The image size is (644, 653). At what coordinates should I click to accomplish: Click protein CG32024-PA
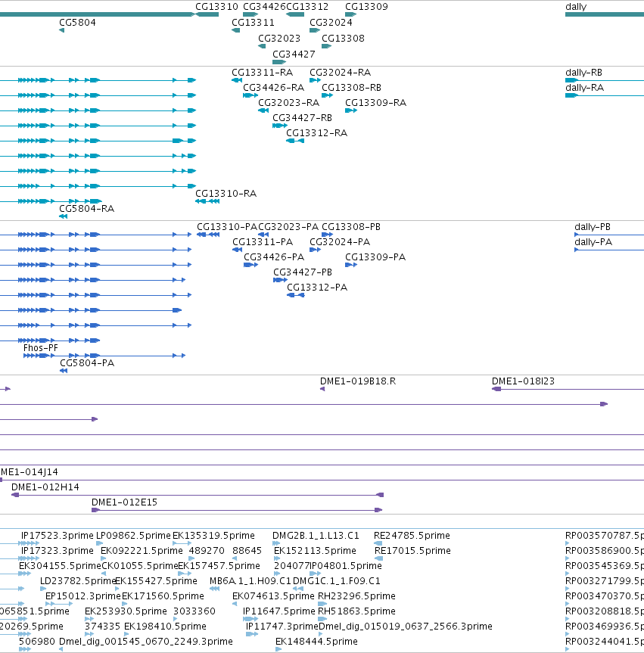click(x=340, y=242)
